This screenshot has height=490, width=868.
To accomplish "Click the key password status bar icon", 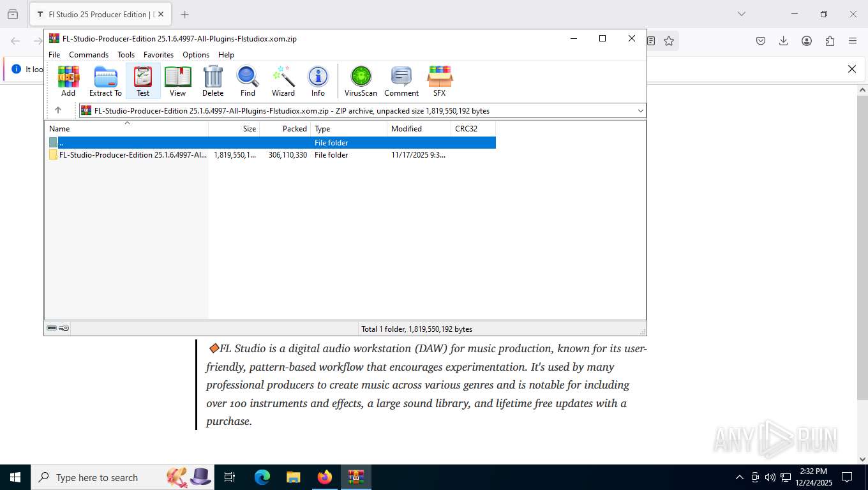I will tap(64, 329).
